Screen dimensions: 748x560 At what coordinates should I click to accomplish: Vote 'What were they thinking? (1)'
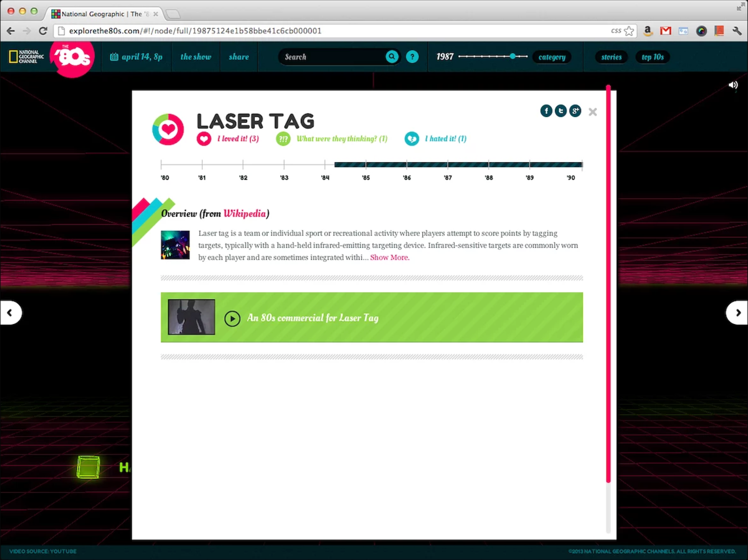pos(342,139)
